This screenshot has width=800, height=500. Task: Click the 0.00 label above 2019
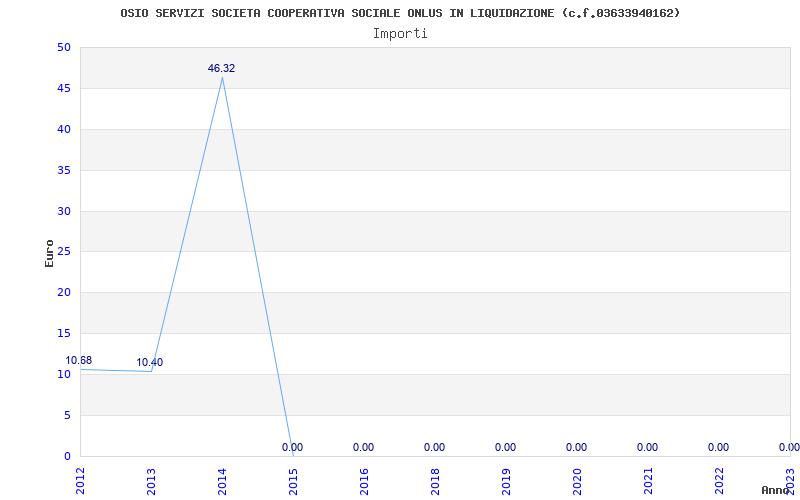[x=505, y=447]
